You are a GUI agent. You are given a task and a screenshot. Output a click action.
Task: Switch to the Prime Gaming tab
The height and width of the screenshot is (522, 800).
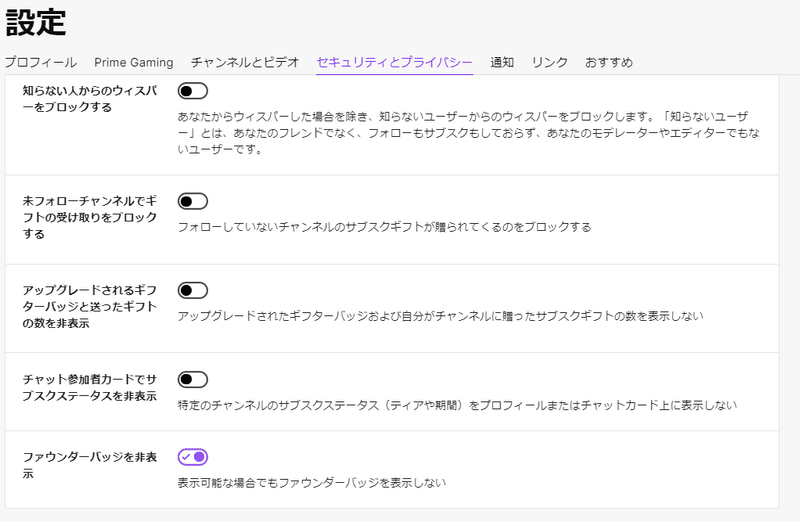point(134,62)
